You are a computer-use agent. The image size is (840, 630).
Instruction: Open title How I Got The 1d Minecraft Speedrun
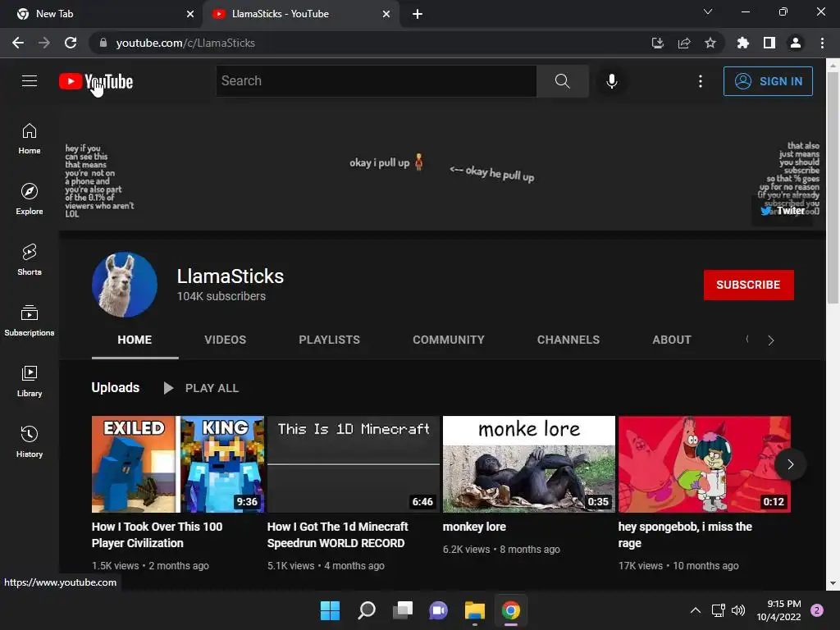pyautogui.click(x=337, y=535)
